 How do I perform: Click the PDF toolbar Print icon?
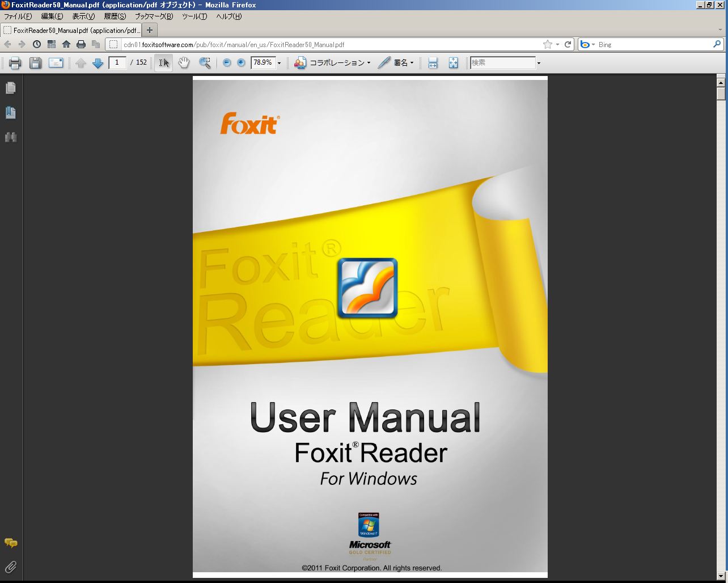point(15,63)
